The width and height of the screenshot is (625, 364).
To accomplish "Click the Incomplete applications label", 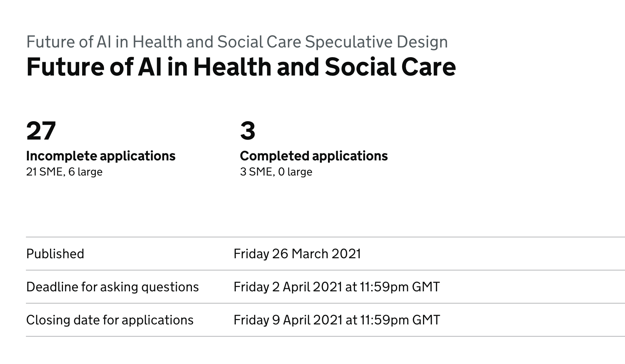I will pos(101,156).
